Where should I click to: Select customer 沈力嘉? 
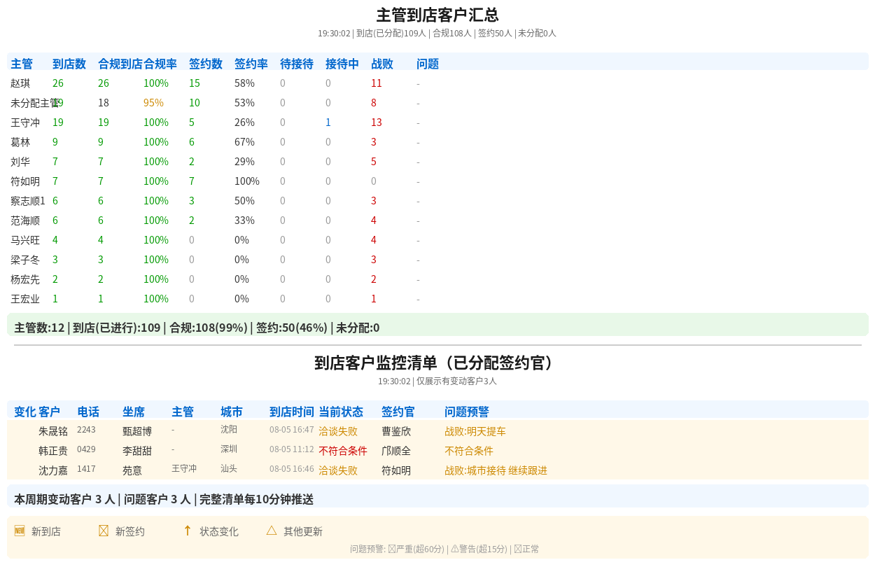53,470
